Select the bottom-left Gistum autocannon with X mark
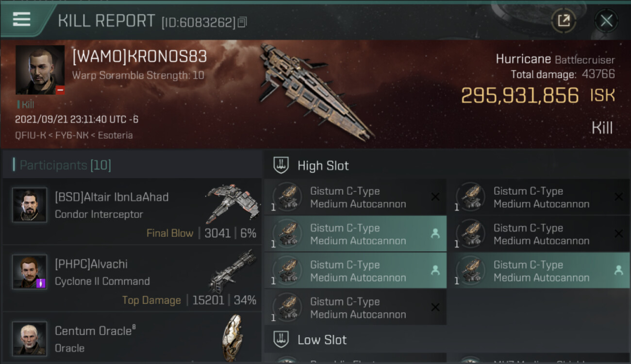This screenshot has height=364, width=631. (355, 308)
